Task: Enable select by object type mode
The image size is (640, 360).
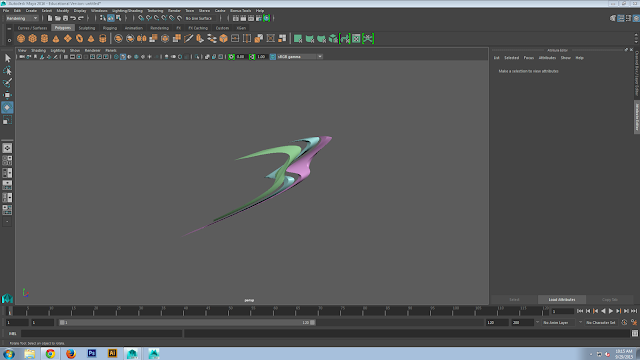Action: tap(111, 18)
